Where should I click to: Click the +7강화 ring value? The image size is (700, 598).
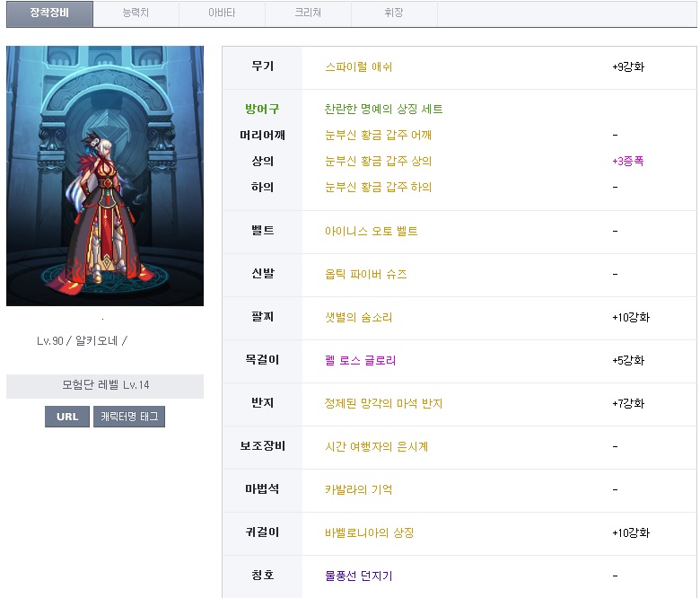tap(628, 404)
